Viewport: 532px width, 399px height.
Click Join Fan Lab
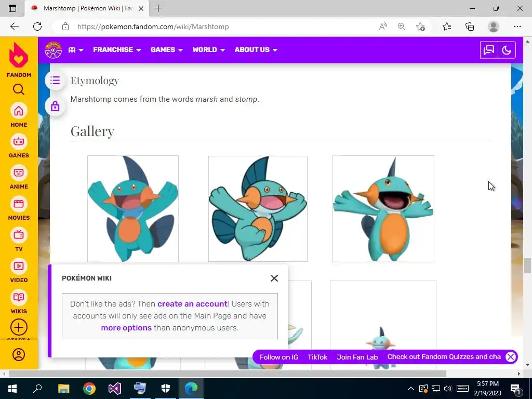pyautogui.click(x=357, y=357)
